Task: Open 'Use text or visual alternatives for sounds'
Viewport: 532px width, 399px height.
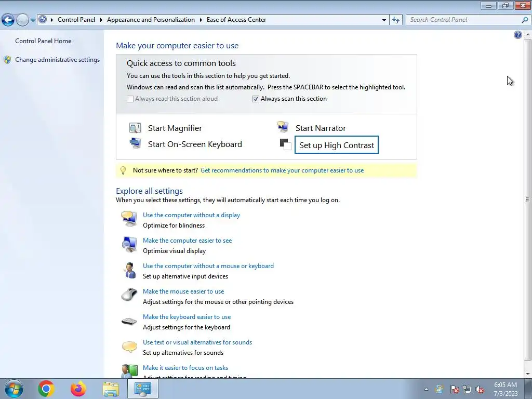Action: pos(197,342)
